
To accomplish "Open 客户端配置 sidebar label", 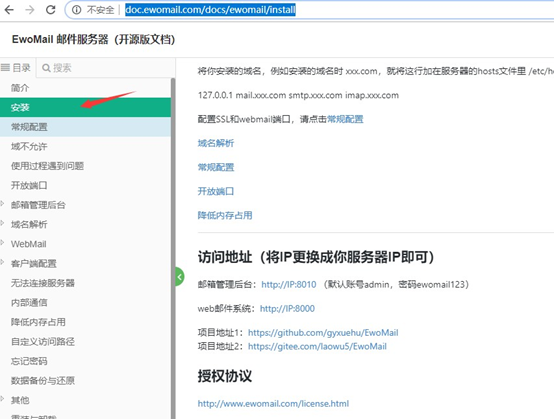I will point(34,264).
